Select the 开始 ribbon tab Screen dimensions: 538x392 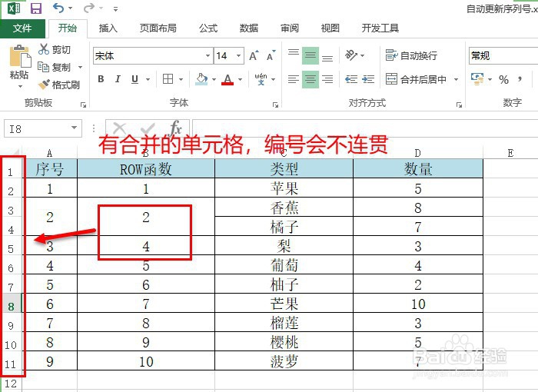click(x=68, y=28)
